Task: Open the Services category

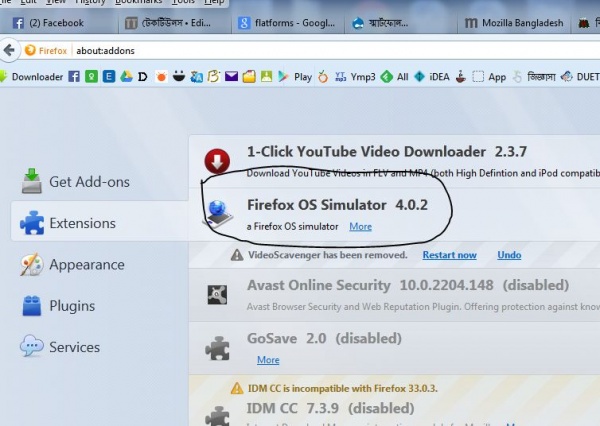Action: (60, 347)
